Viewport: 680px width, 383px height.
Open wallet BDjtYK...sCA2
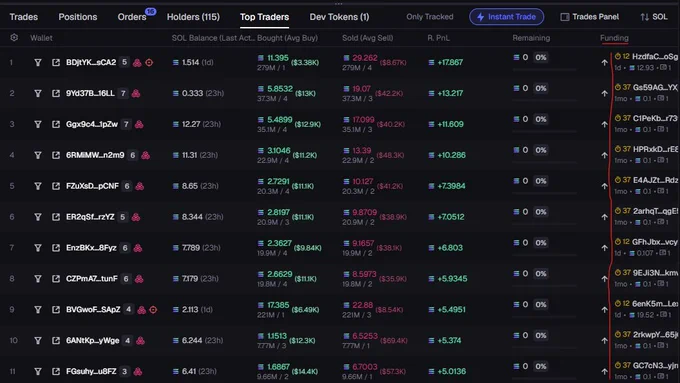click(x=91, y=62)
